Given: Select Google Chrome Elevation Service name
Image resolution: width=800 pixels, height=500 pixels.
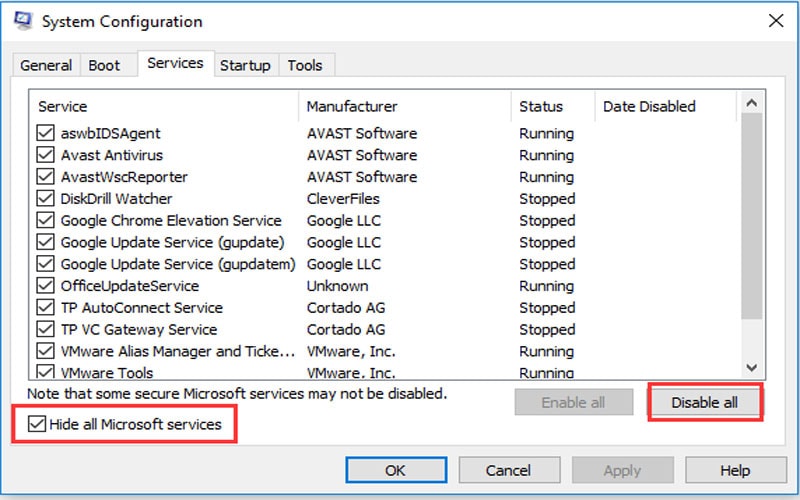Looking at the screenshot, I should [x=171, y=220].
